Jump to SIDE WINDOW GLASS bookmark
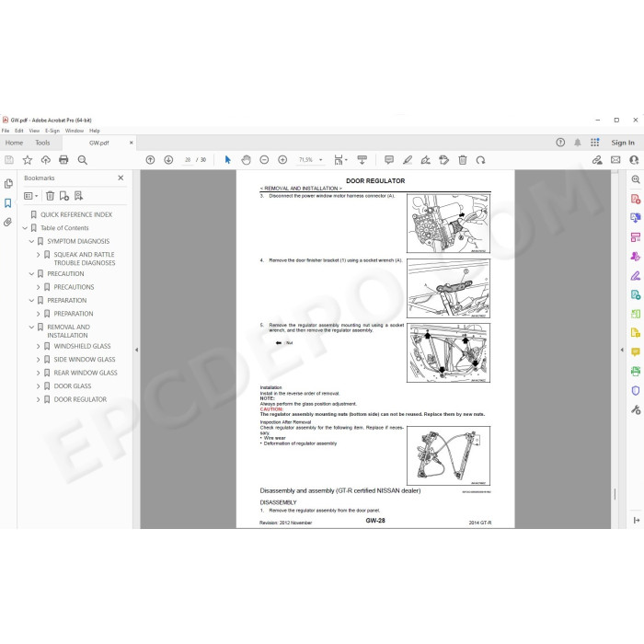 (x=85, y=360)
